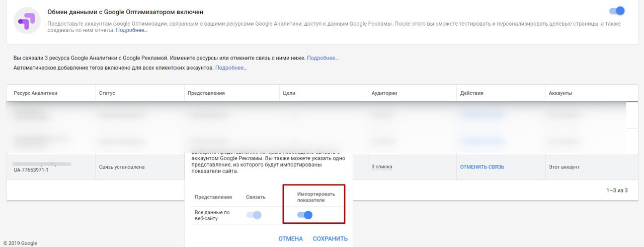
Task: Toggle the Импортировать показатели switch
Action: [305, 215]
